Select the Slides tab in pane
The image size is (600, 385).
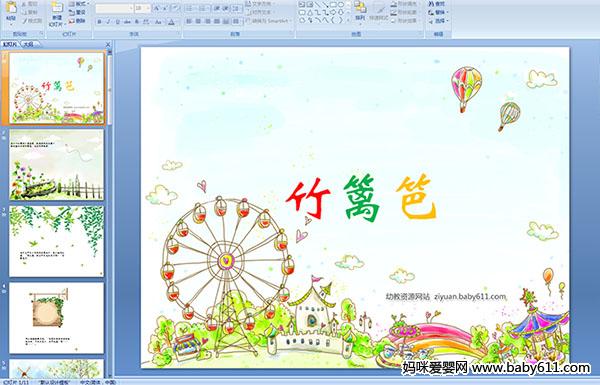(x=10, y=44)
